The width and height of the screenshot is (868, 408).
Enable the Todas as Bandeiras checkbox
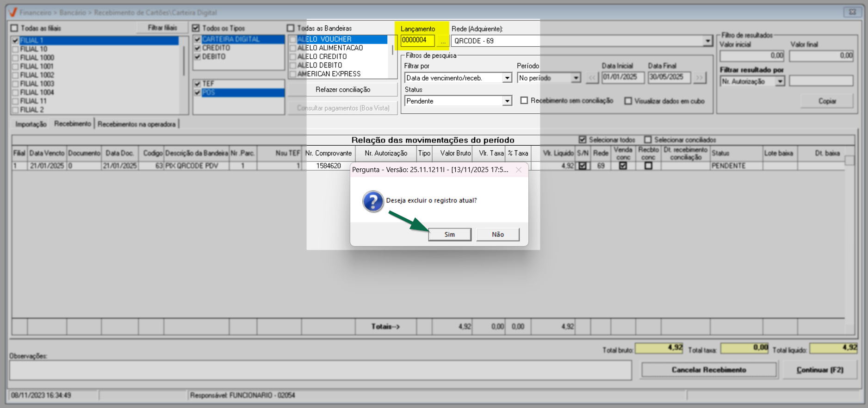[291, 28]
